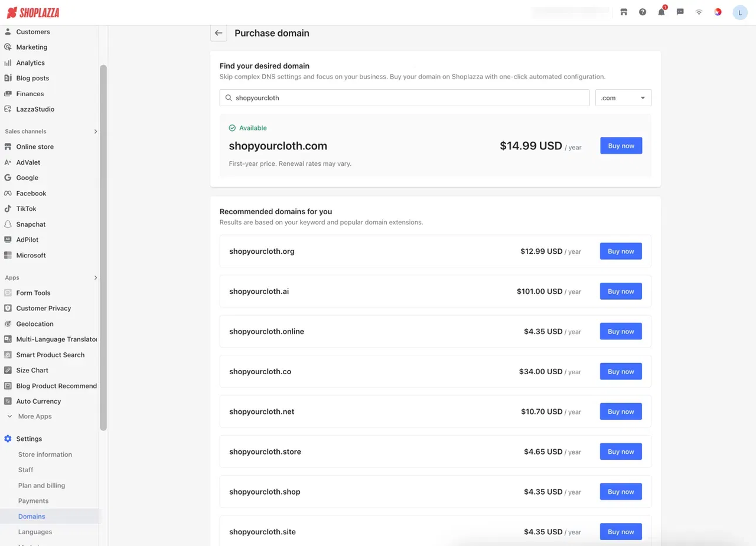Buy shopyourcloth.com now
Viewport: 756px width, 546px height.
click(621, 146)
